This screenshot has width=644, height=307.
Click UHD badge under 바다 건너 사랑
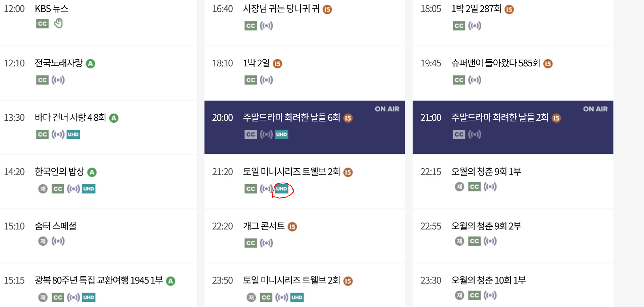click(73, 134)
